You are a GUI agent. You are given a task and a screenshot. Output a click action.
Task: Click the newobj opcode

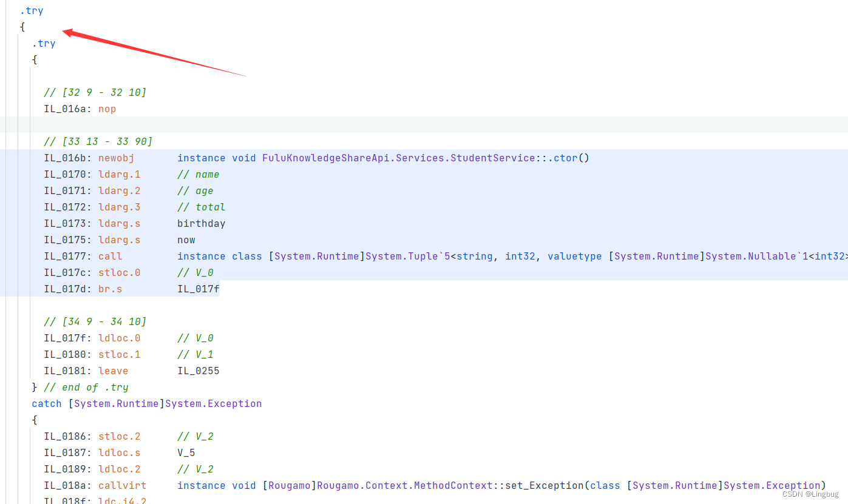point(117,158)
